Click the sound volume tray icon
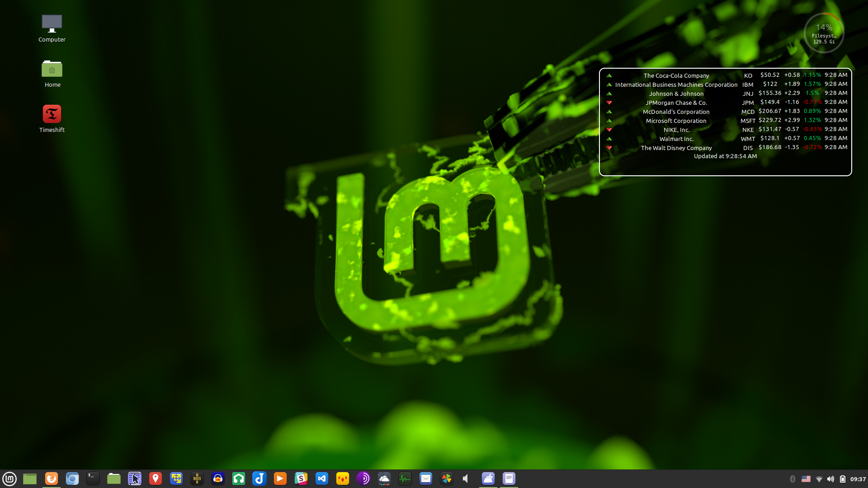This screenshot has width=868, height=488. [x=830, y=479]
